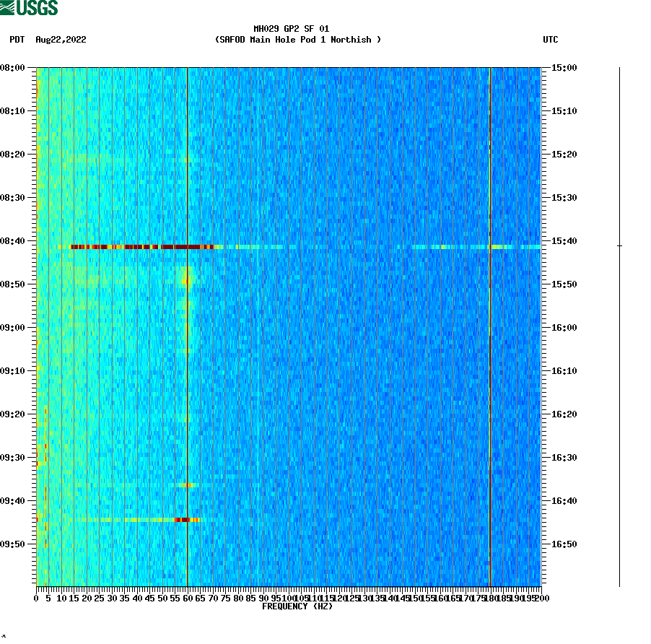Viewport: 651px width, 644px height.
Task: Click the tick marker on the right scale bar
Action: pyautogui.click(x=621, y=246)
